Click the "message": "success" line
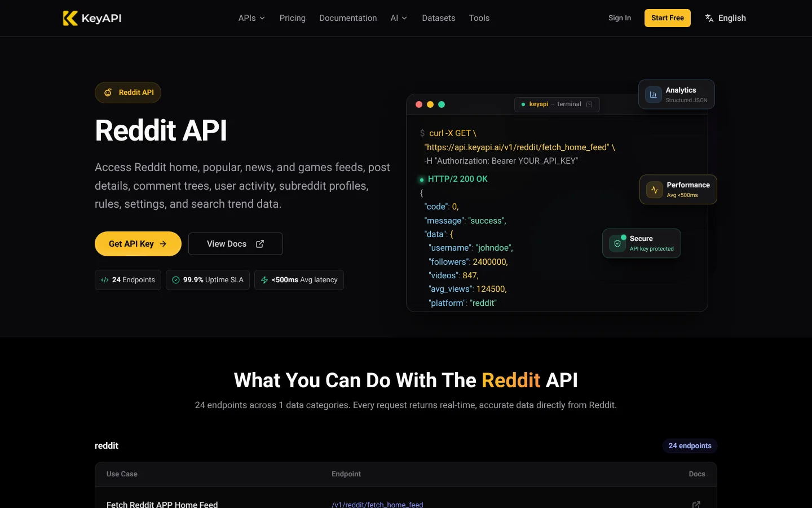The height and width of the screenshot is (508, 812). pos(465,221)
